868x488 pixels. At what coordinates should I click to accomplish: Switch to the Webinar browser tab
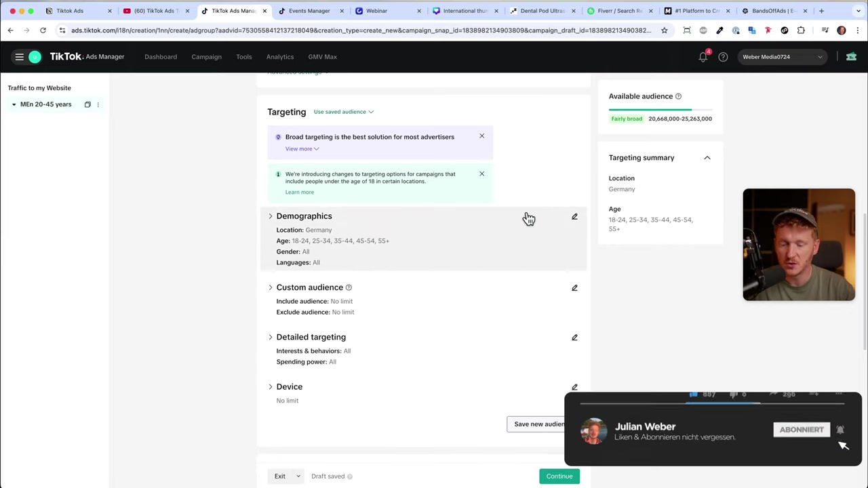(386, 11)
